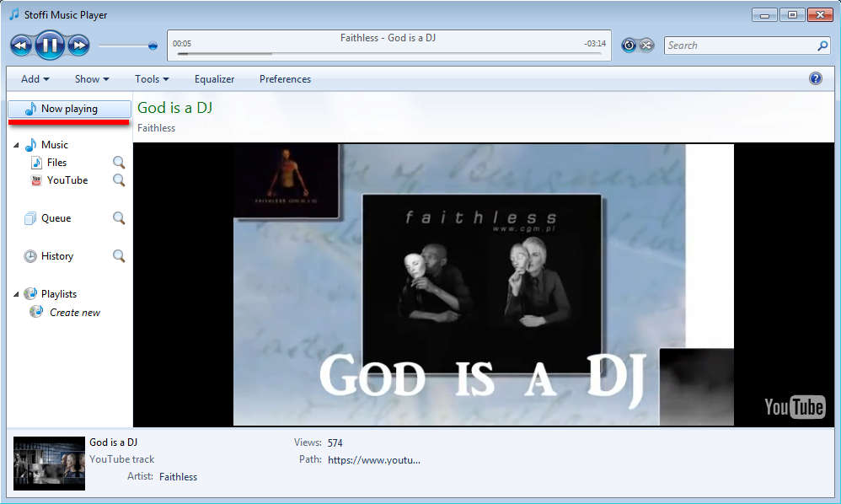
Task: Click remaining time -03:14
Action: pyautogui.click(x=595, y=44)
